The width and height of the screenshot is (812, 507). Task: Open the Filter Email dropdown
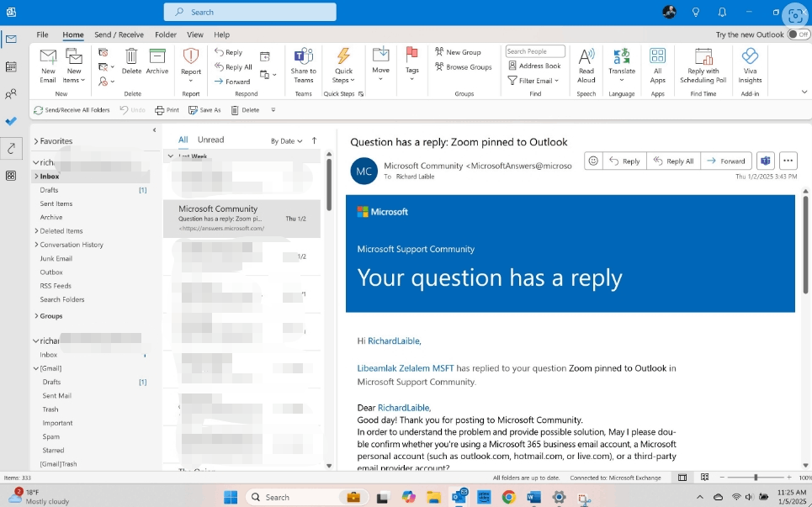(533, 80)
